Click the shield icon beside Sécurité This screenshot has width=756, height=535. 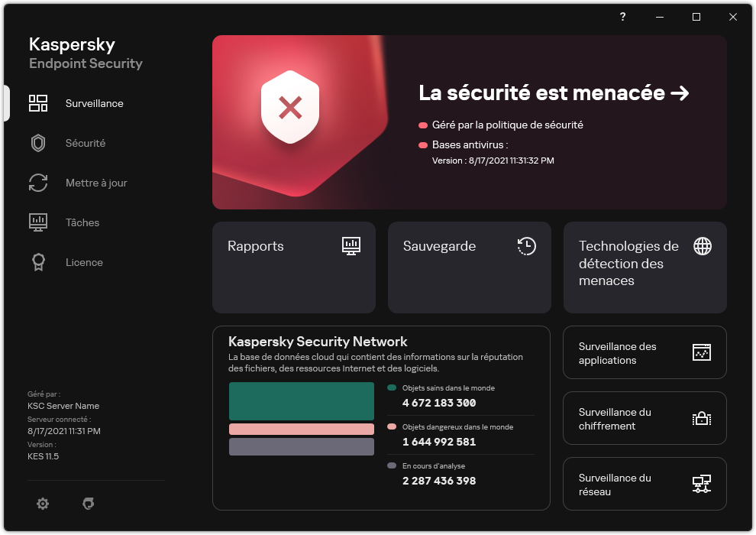pos(38,143)
